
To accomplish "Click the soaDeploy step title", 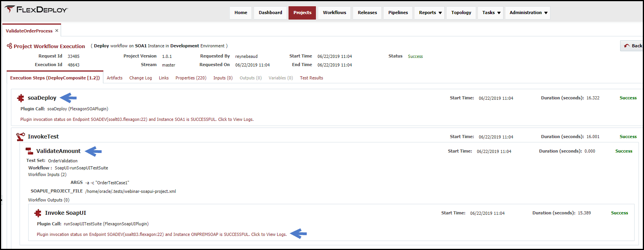I will 42,98.
